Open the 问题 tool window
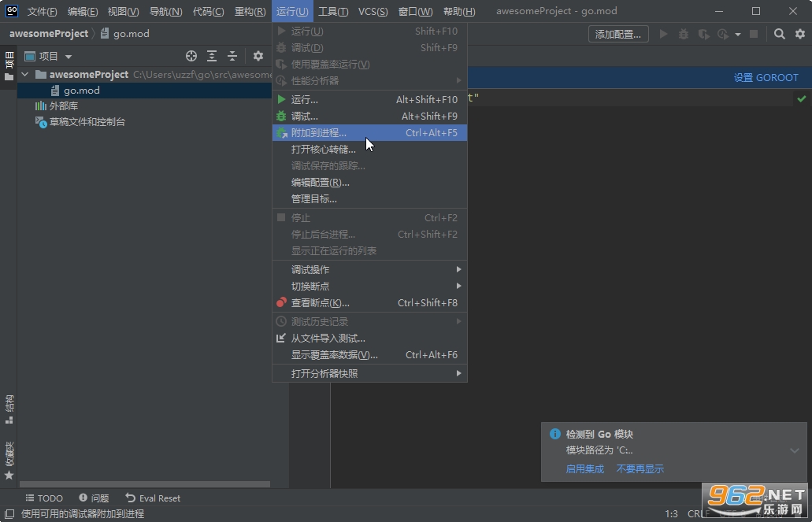The height and width of the screenshot is (522, 812). coord(94,498)
